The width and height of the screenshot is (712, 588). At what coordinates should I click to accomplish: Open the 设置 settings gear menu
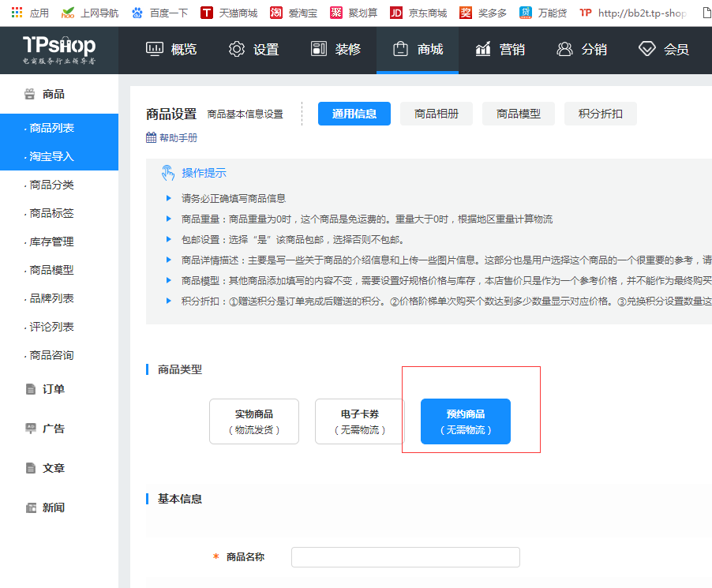(x=253, y=49)
